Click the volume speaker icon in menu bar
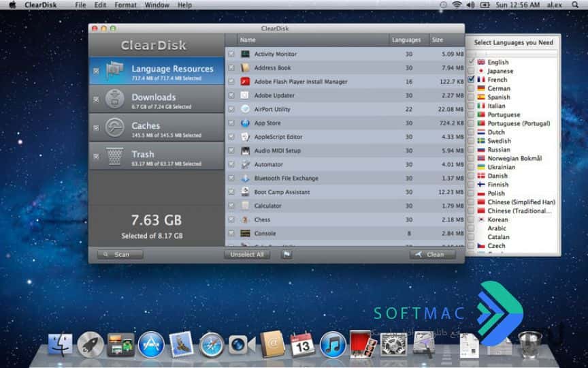The height and width of the screenshot is (368, 588). [x=470, y=5]
